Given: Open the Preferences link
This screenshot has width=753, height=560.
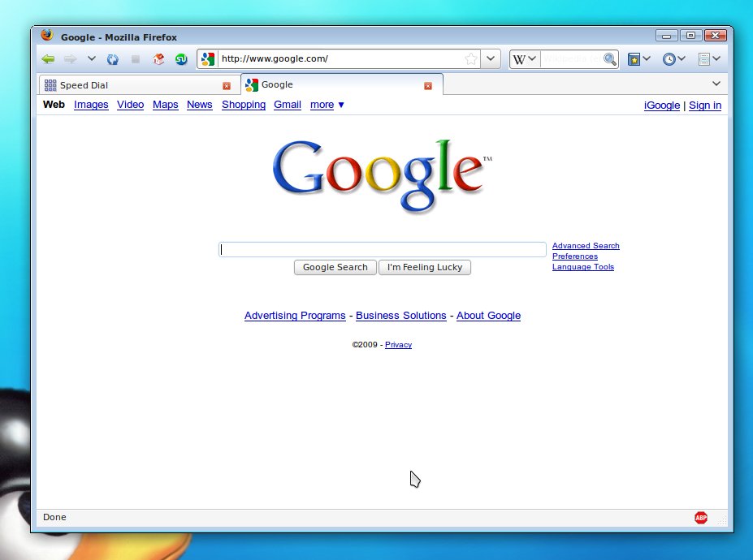Looking at the screenshot, I should (575, 256).
